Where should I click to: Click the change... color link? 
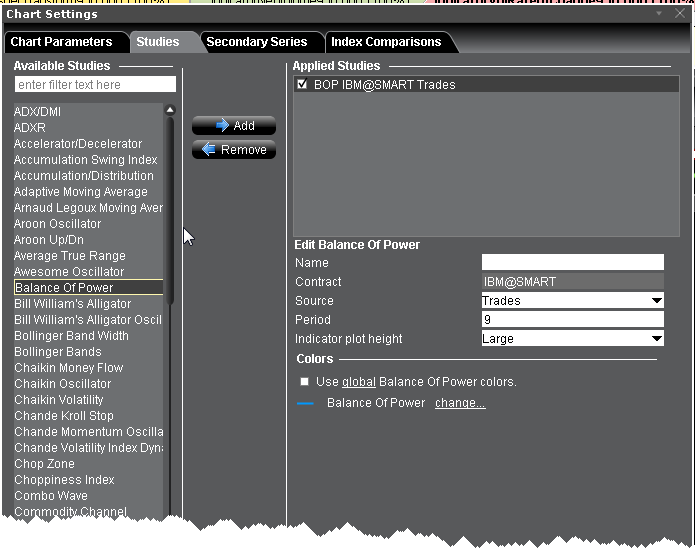460,403
